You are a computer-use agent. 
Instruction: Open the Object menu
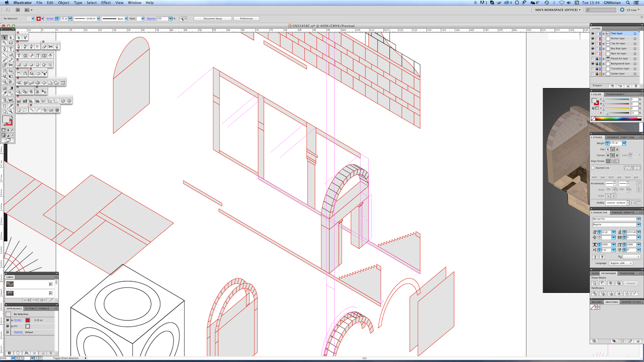(64, 3)
